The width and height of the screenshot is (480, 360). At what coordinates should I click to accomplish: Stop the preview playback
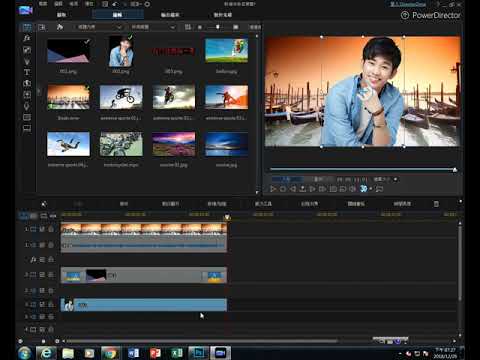click(283, 189)
